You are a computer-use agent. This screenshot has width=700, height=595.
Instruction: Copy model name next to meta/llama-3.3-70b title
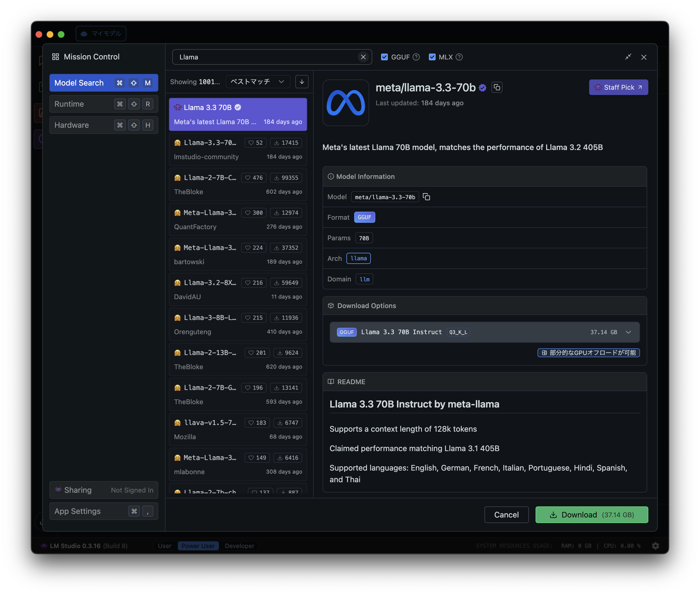pos(497,87)
